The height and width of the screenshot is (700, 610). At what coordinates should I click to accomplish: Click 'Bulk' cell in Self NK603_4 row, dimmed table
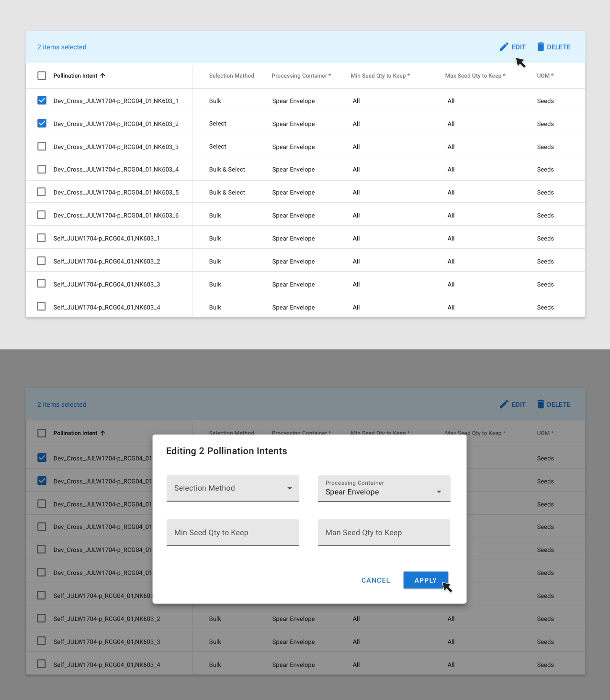click(215, 665)
